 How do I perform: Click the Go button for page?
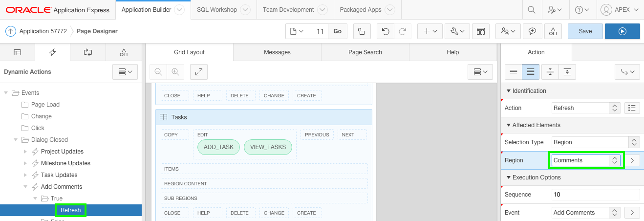pyautogui.click(x=337, y=31)
